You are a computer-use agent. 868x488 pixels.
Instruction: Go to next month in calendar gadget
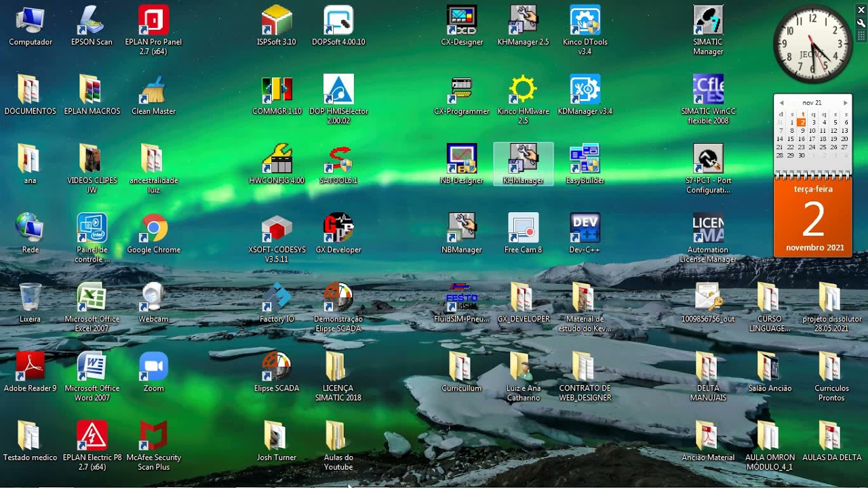845,103
